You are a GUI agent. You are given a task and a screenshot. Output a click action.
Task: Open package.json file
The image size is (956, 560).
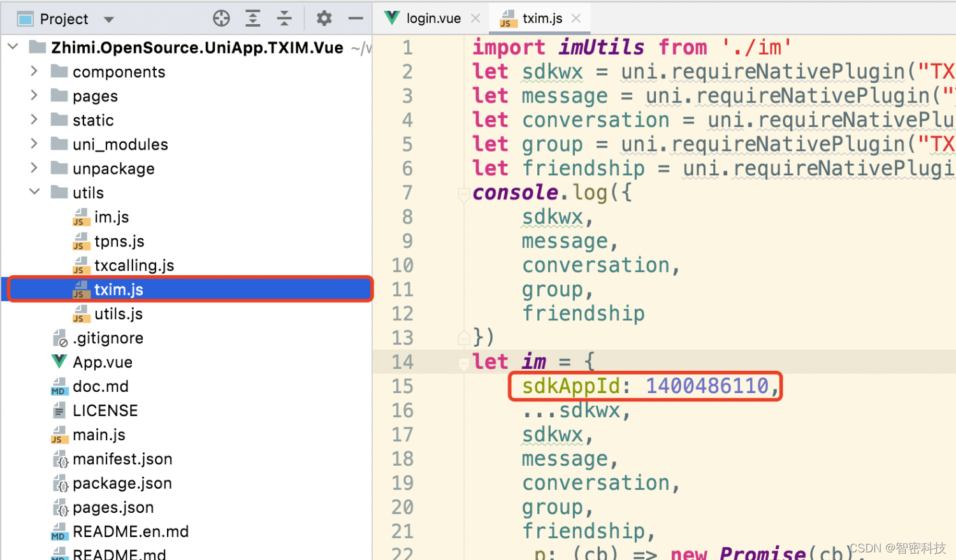[122, 484]
